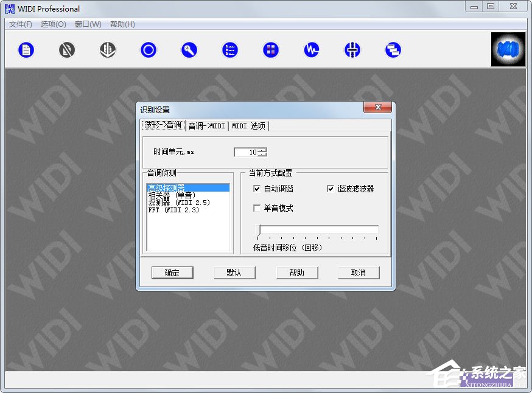This screenshot has width=532, height=393.
Task: Switch to the MIDI 选项 tab
Action: [249, 126]
